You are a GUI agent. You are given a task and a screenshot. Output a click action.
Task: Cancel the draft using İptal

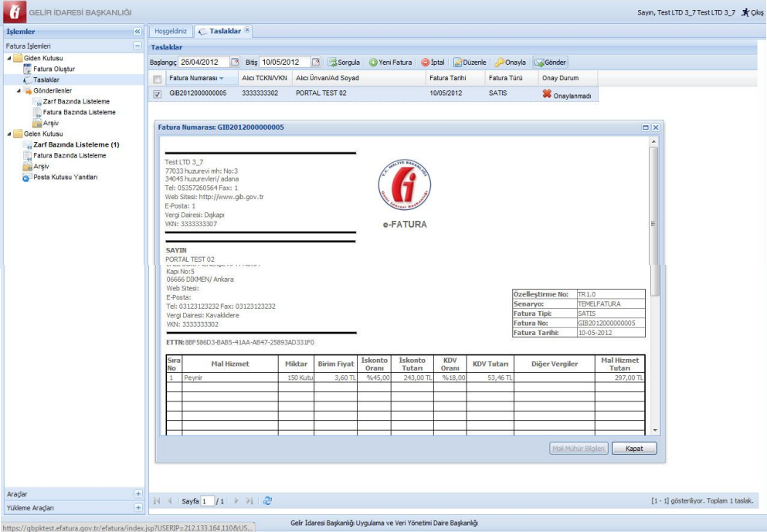coord(433,63)
